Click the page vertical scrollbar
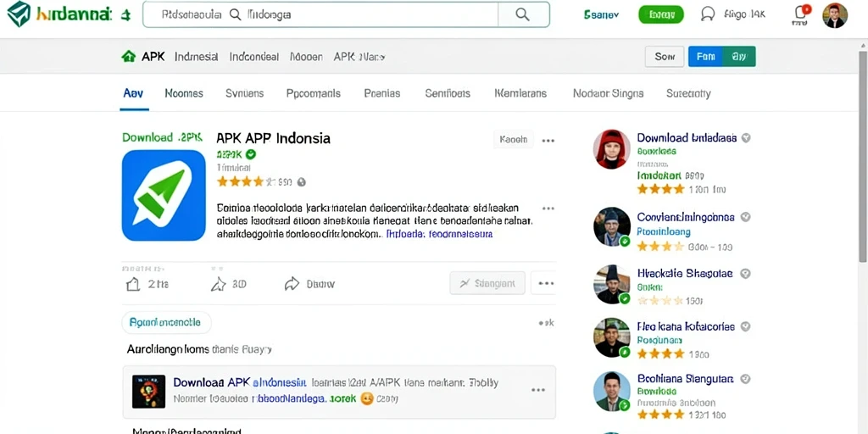 863,155
